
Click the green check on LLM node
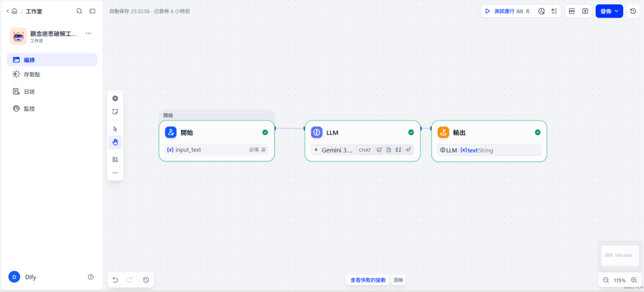pyautogui.click(x=411, y=132)
